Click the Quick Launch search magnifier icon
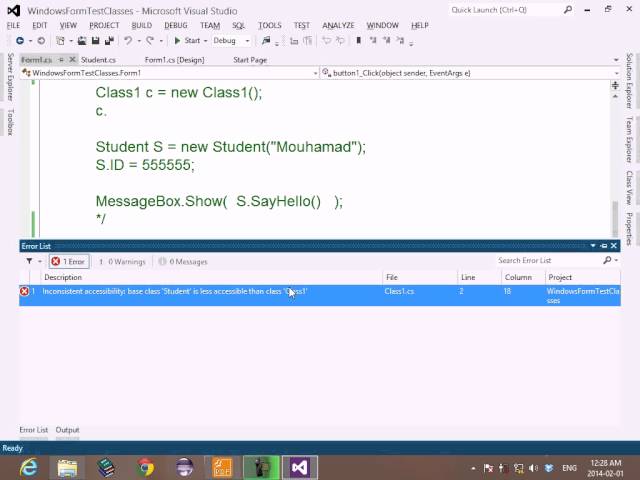 (568, 9)
